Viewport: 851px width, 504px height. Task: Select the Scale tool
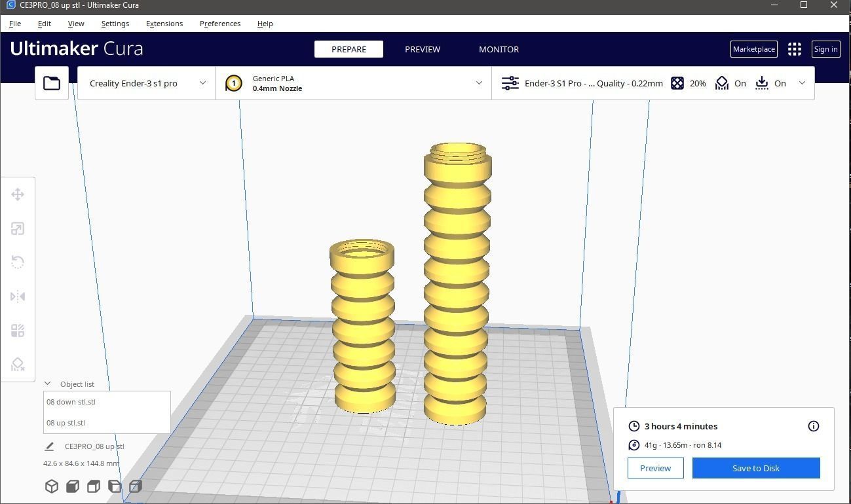[18, 228]
